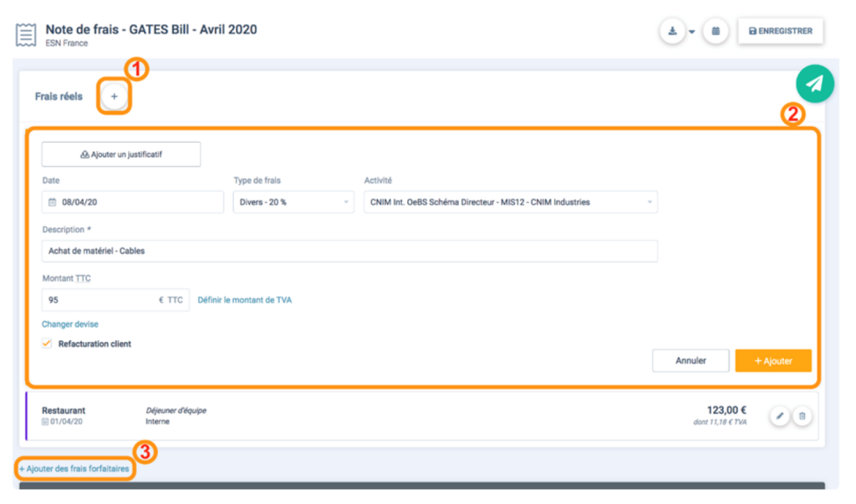Click the download icon in header
856x504 pixels.
[x=672, y=32]
